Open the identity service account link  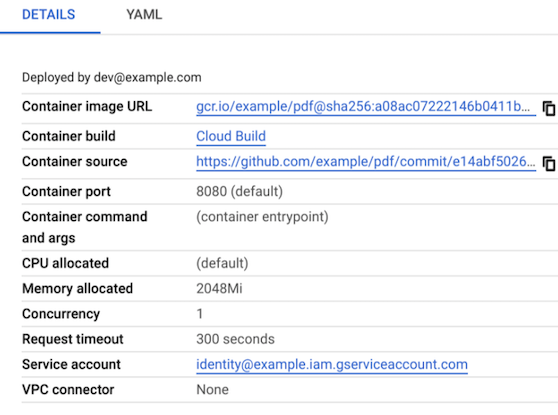(x=332, y=365)
